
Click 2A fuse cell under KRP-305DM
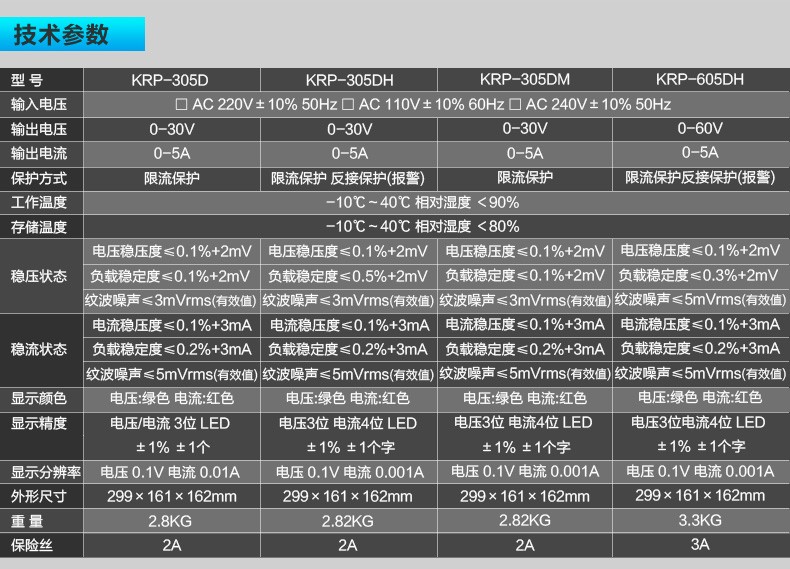(524, 545)
